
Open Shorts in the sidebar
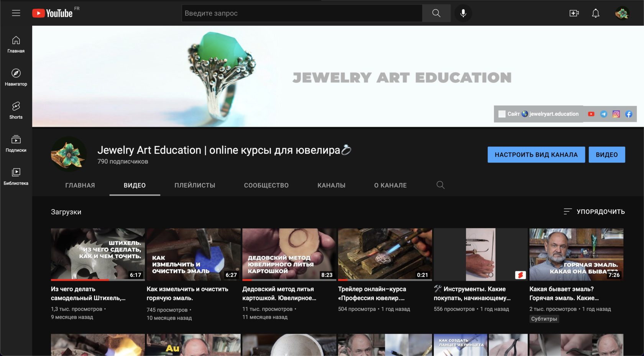pyautogui.click(x=16, y=110)
